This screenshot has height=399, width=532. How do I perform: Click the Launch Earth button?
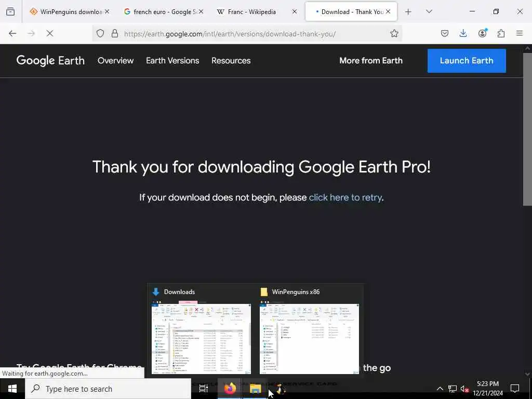[467, 61]
